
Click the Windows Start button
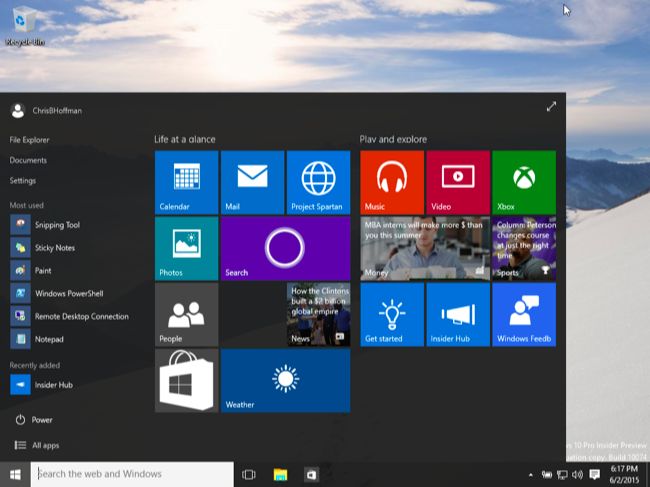(15, 474)
